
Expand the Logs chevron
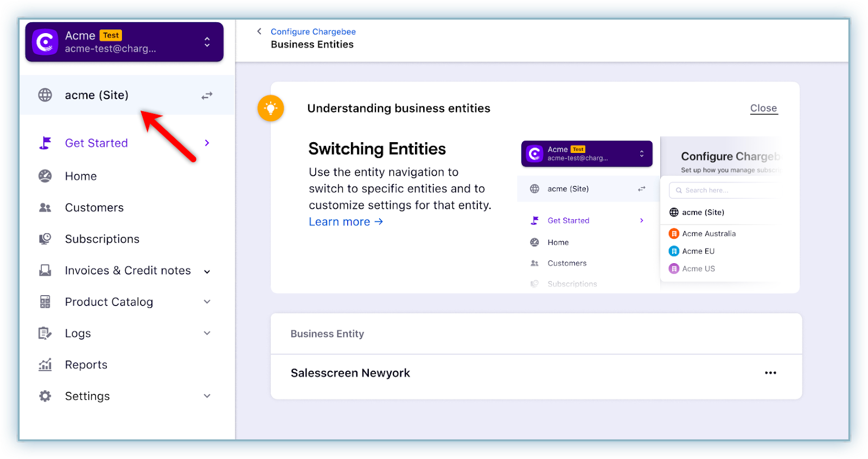[207, 333]
